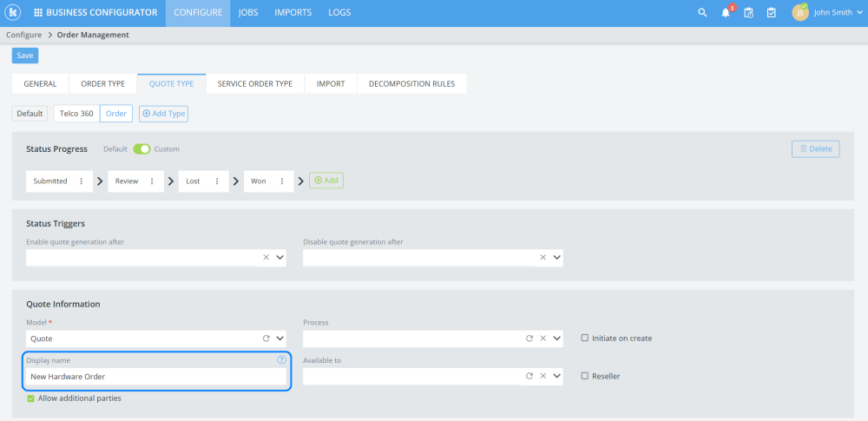Open the John Smith user menu
Image resolution: width=868 pixels, height=421 pixels.
pos(838,13)
